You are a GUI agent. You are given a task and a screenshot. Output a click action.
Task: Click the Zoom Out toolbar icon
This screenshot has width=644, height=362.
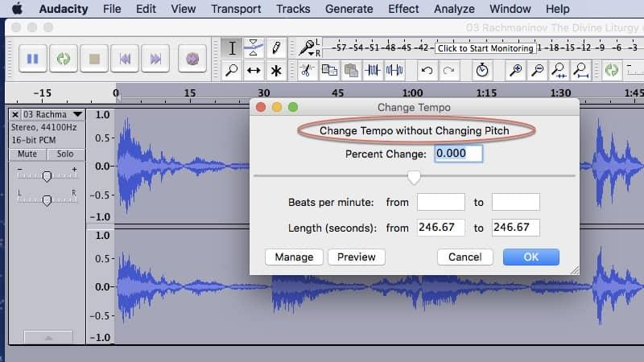point(538,70)
